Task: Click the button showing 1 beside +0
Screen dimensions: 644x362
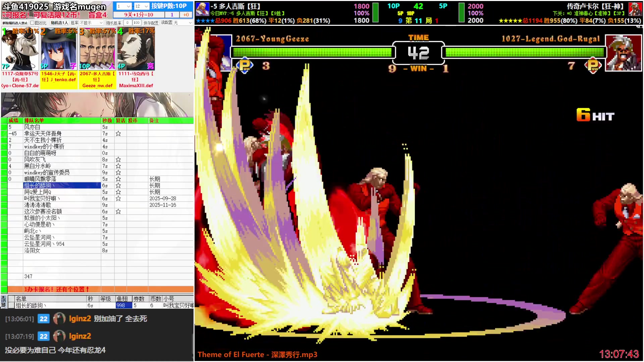Action: click(172, 15)
